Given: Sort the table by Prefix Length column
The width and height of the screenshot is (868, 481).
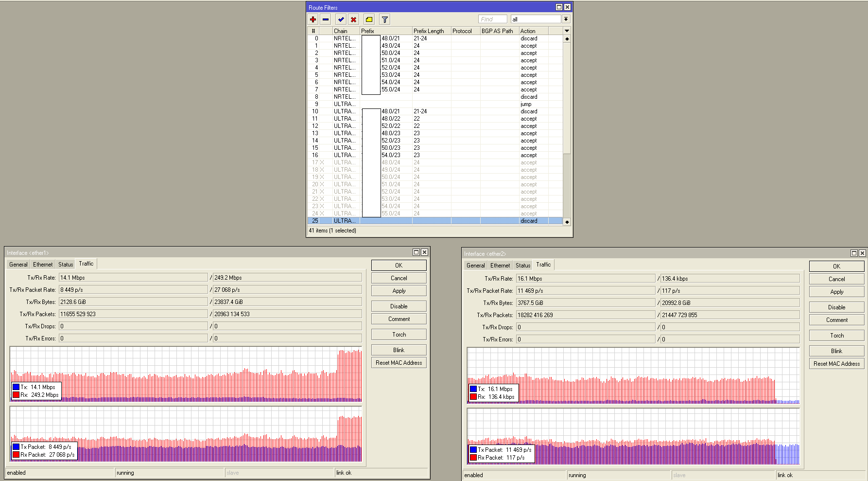Looking at the screenshot, I should pos(431,31).
